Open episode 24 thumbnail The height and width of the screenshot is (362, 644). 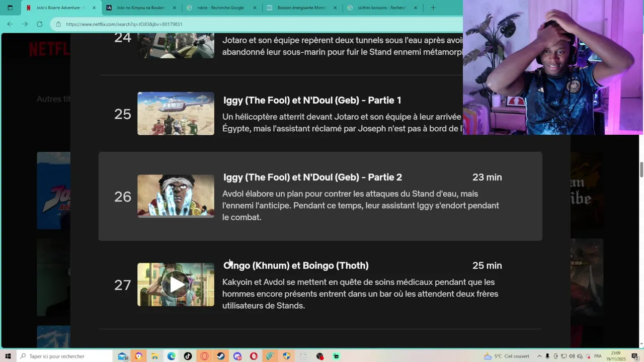coord(176,45)
